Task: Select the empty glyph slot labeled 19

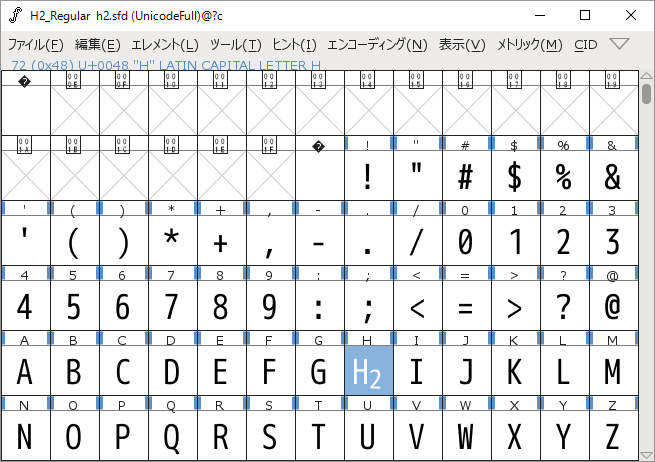Action: pos(614,110)
